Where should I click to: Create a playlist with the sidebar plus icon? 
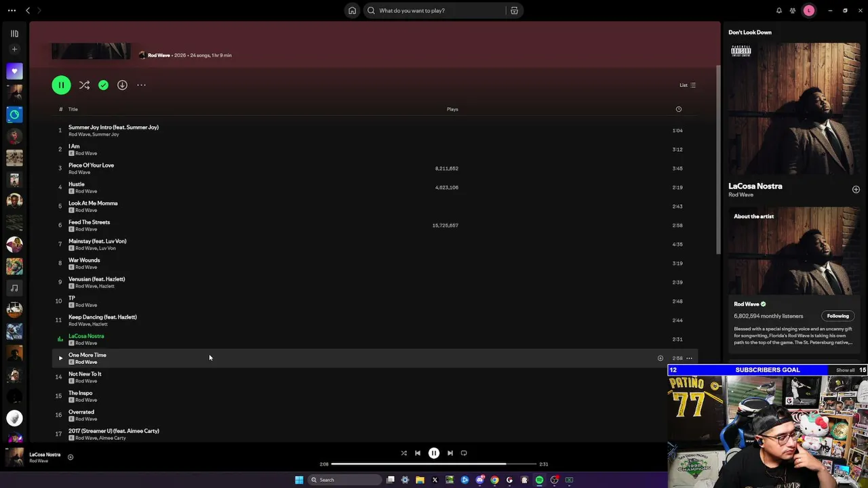pyautogui.click(x=14, y=49)
